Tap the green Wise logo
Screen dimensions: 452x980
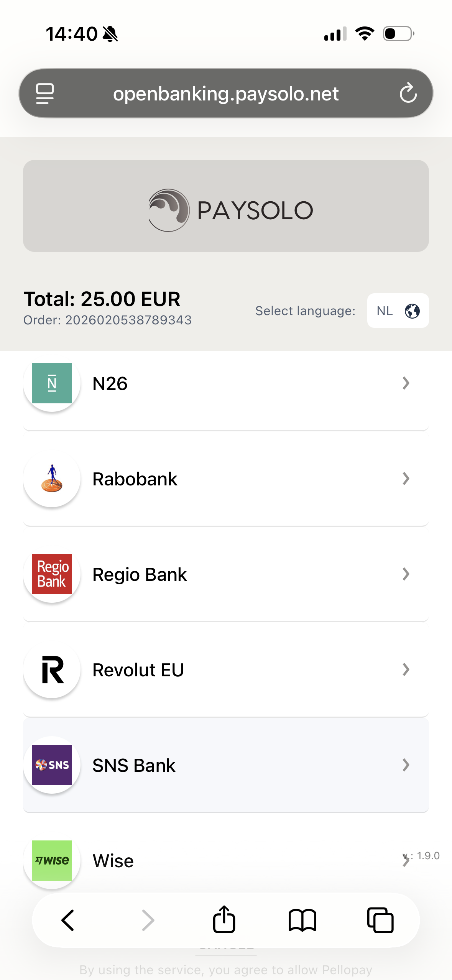[x=52, y=860]
